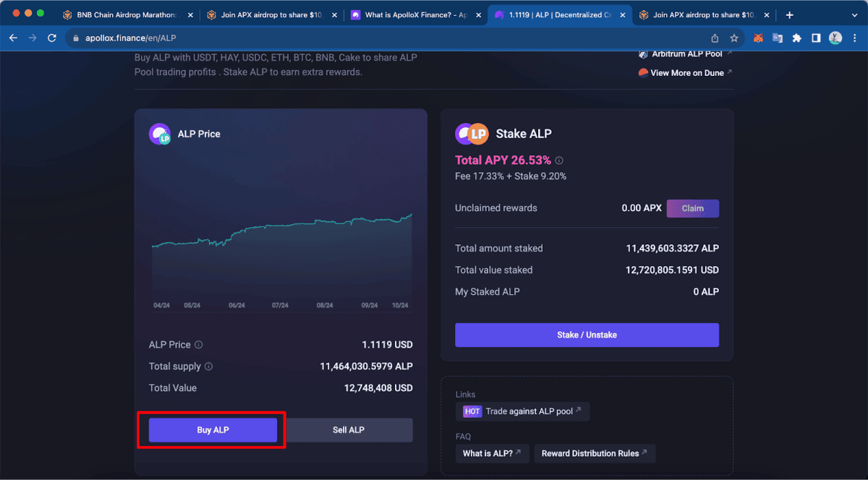Open the MetaMask fox extension
The image size is (868, 480).
(759, 38)
